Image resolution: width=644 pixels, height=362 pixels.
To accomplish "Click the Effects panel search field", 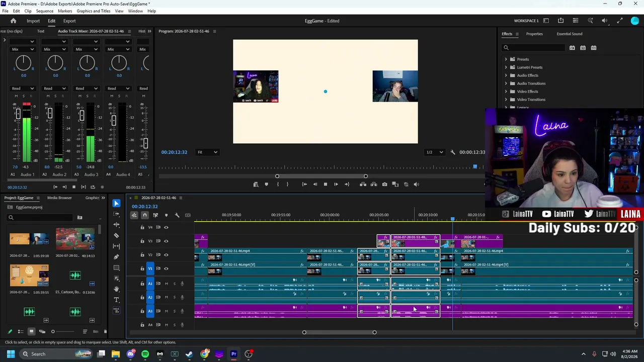I will (534, 48).
